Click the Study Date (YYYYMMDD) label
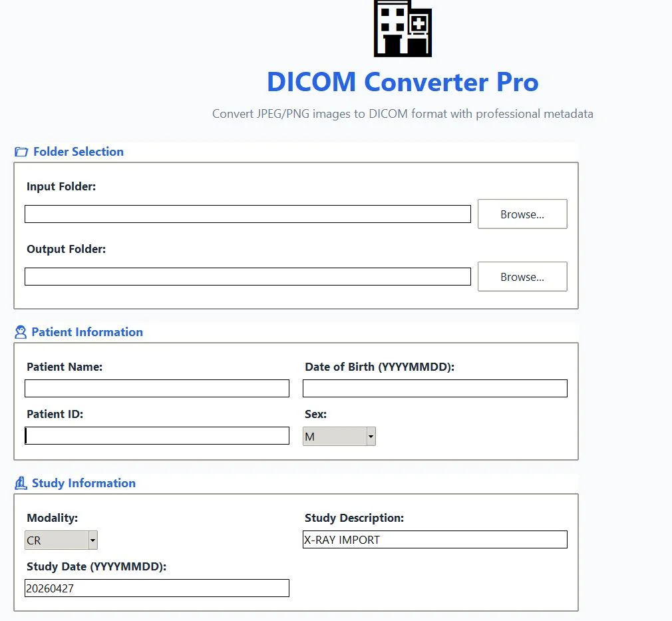 pos(96,566)
